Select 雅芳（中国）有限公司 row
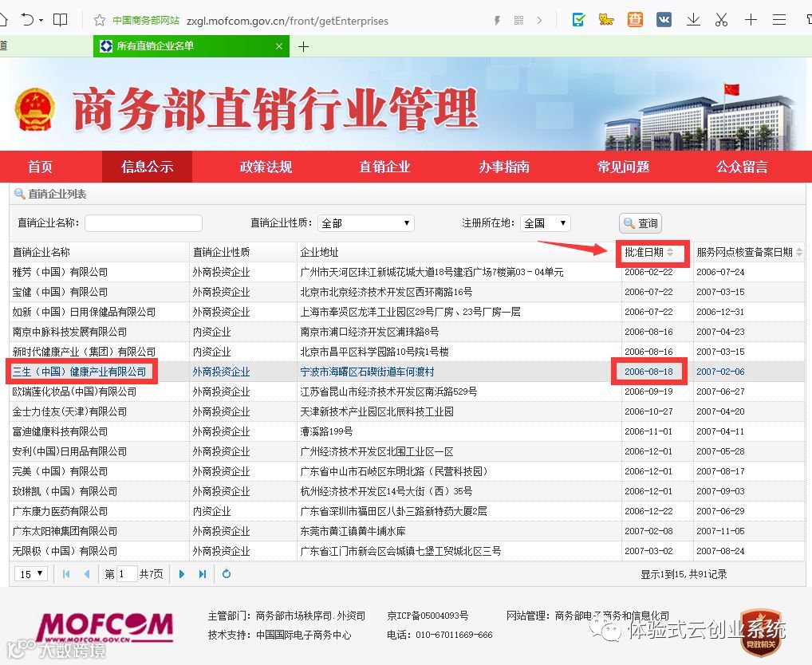The height and width of the screenshot is (665, 812). [407, 272]
